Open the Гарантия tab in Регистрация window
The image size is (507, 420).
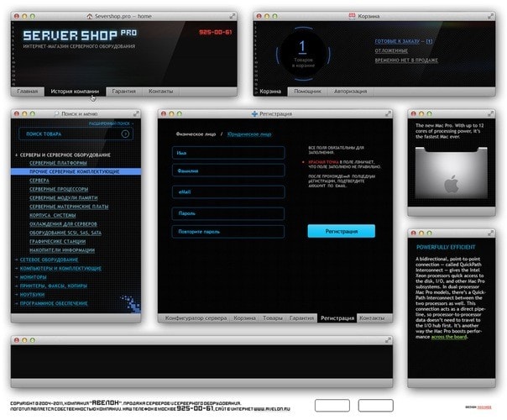click(301, 318)
